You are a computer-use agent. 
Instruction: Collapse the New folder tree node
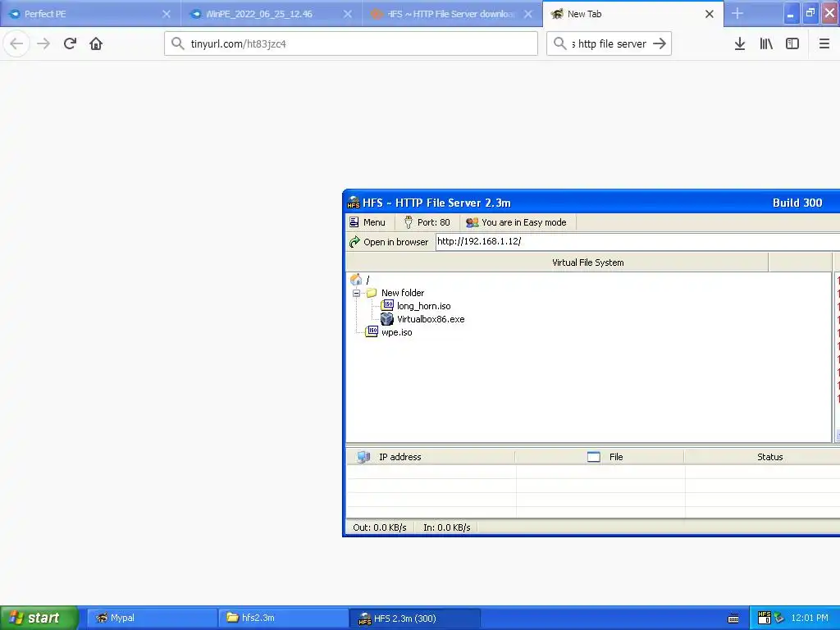(356, 293)
